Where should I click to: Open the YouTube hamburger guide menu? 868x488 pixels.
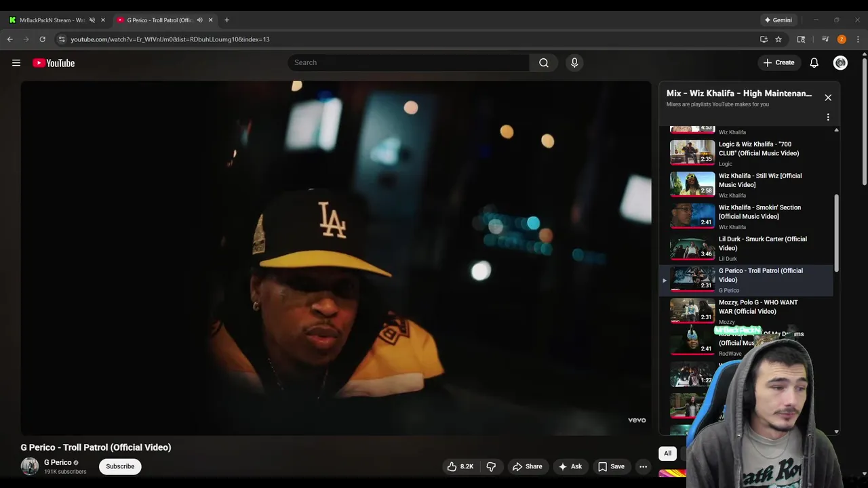[16, 63]
